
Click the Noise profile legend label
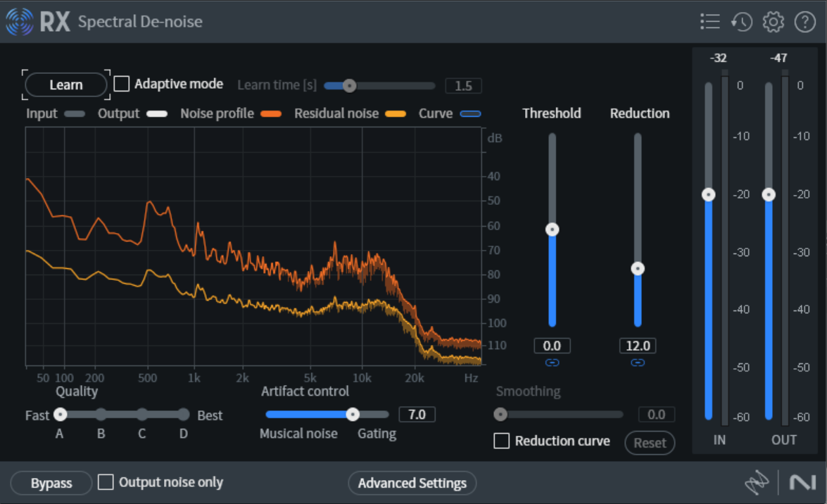[217, 113]
